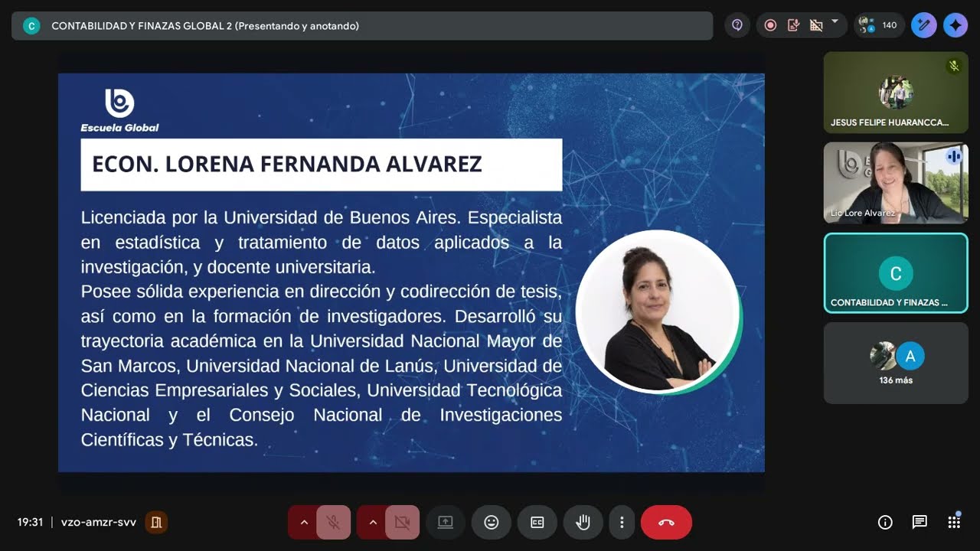Open more options three-dot menu

coord(622,523)
